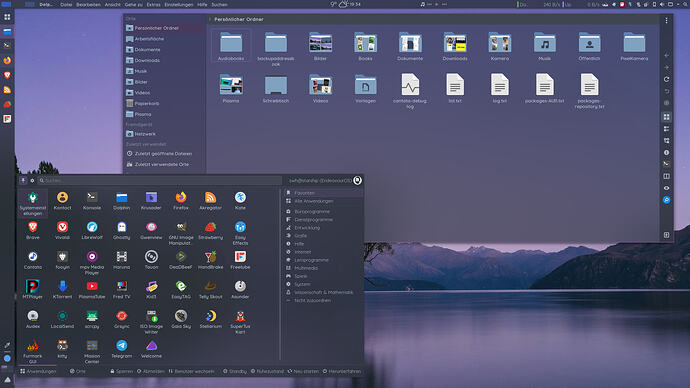Launch mpv Media Player icon
Screen dimensions: 690x388
click(x=92, y=263)
